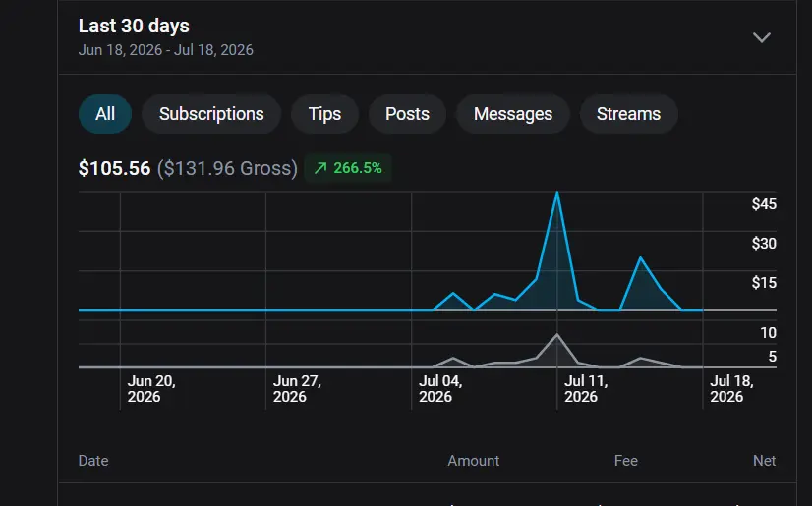This screenshot has height=506, width=812.
Task: Click the peak of the gray transactions chart
Action: coord(557,335)
